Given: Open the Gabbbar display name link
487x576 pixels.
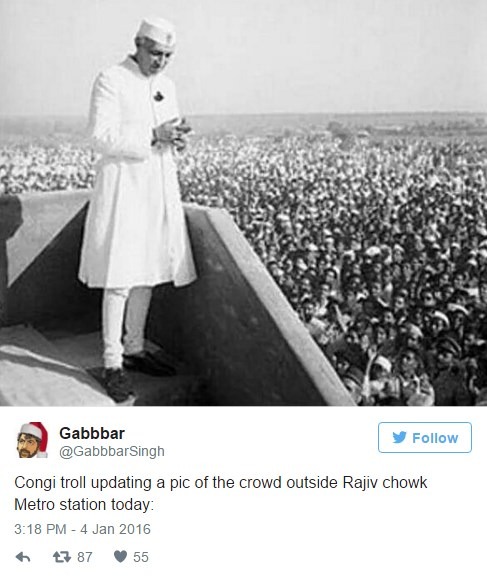Looking at the screenshot, I should 92,433.
